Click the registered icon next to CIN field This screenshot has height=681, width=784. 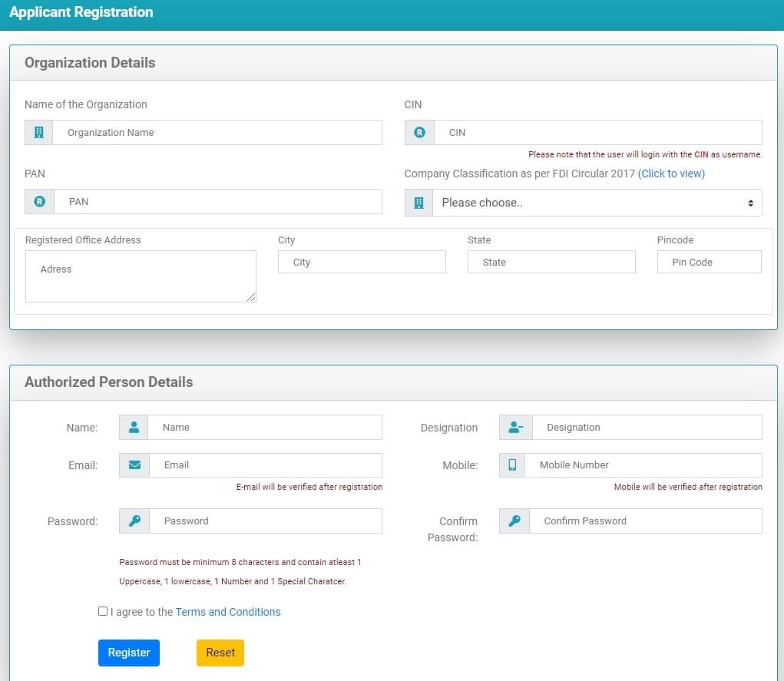[418, 132]
